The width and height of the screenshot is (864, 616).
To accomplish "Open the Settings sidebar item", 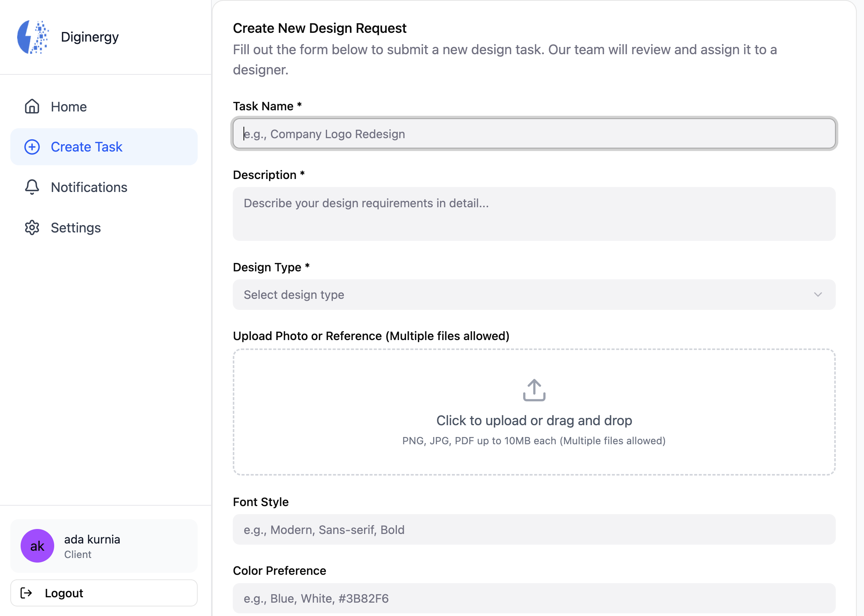I will coord(76,227).
